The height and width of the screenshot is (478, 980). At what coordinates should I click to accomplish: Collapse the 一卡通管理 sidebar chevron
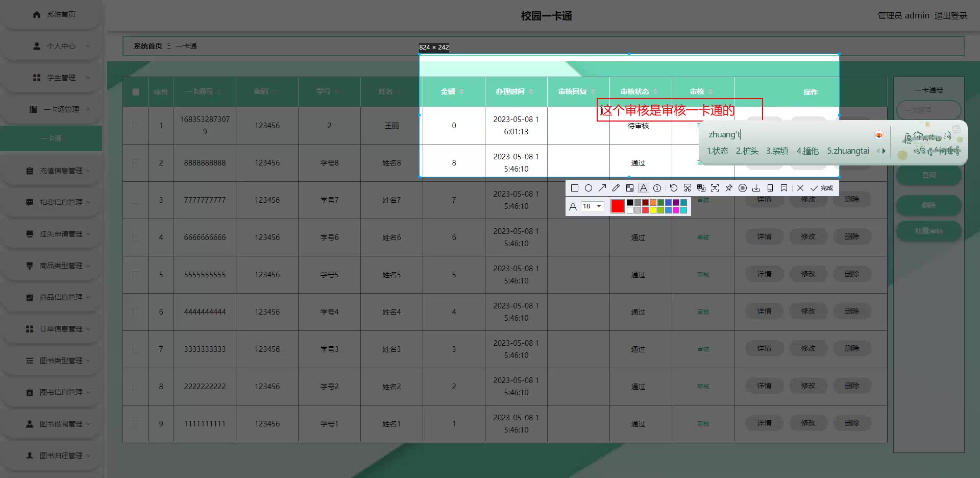tap(88, 109)
